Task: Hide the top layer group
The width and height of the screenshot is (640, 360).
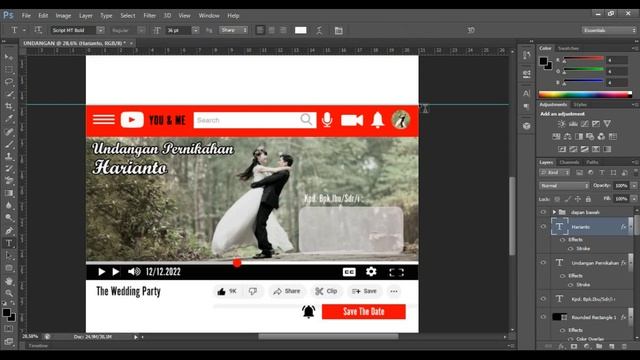Action: pos(543,212)
